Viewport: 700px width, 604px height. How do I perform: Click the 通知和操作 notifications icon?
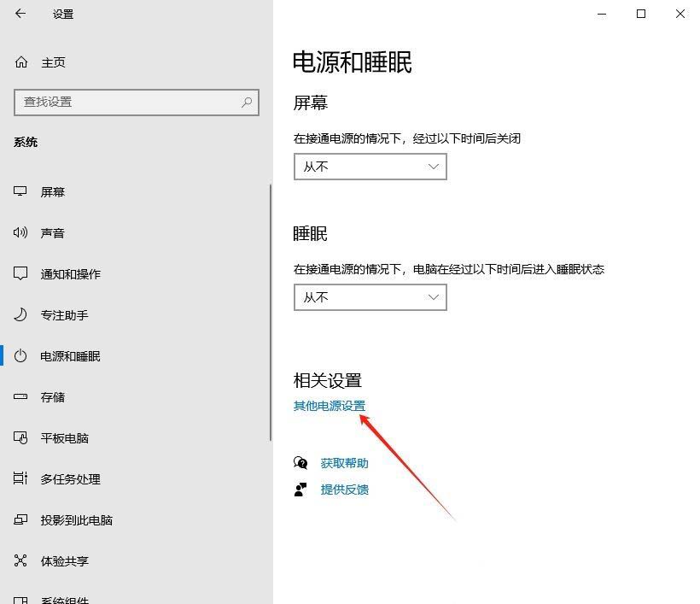20,273
